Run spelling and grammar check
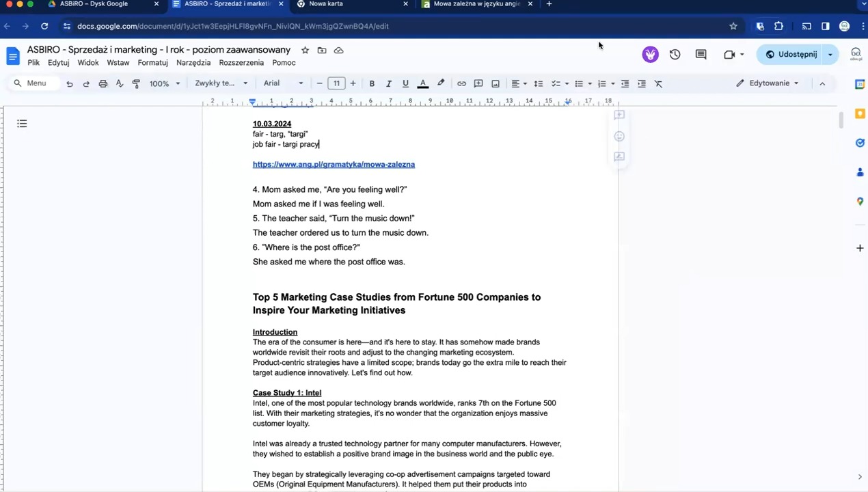The width and height of the screenshot is (868, 492). click(120, 83)
